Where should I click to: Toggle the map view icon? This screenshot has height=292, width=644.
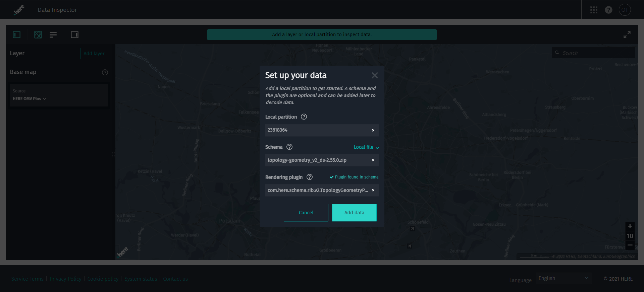[x=38, y=34]
